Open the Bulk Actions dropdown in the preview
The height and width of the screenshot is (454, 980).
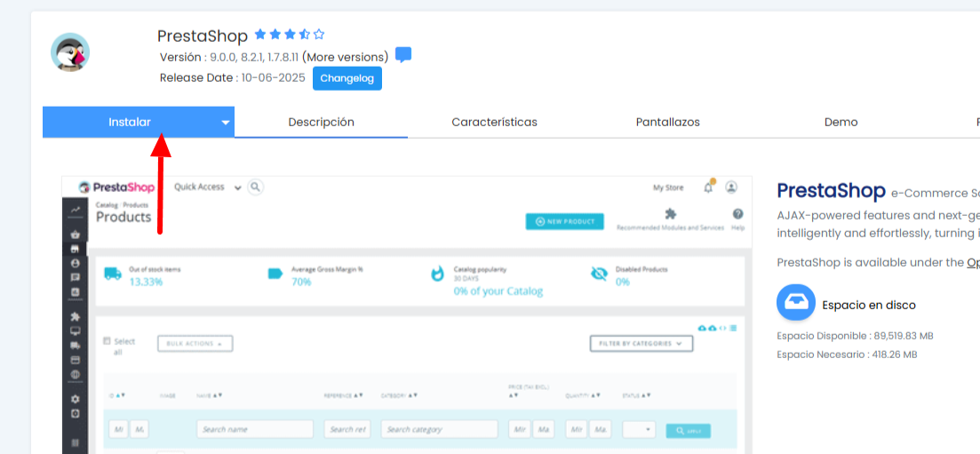tap(195, 344)
